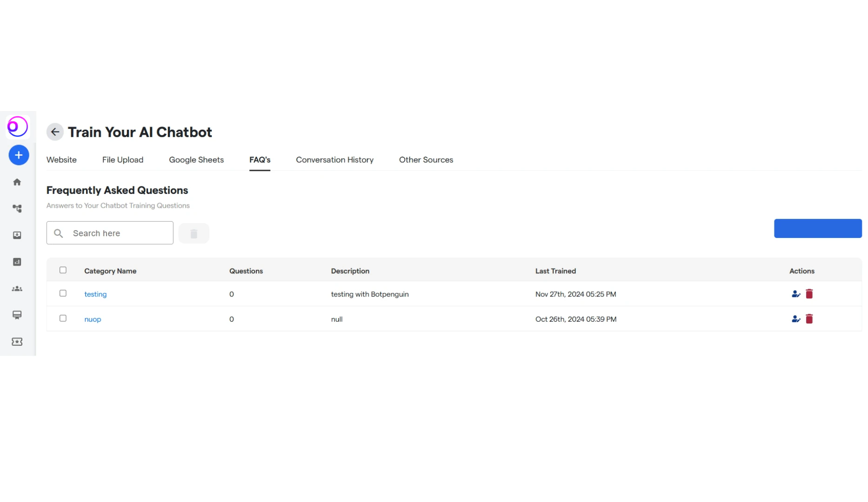Focus the Search here input field
This screenshot has width=868, height=502.
[x=110, y=233]
